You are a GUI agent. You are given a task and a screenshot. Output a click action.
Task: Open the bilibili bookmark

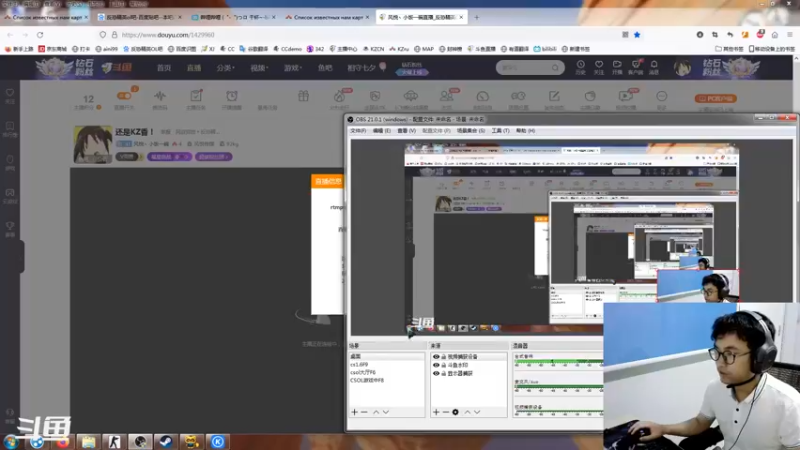(545, 49)
